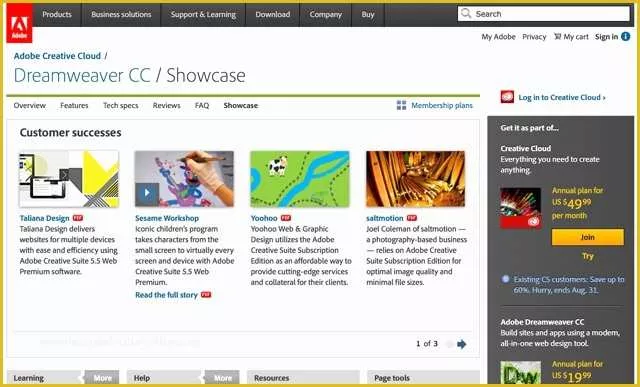Image resolution: width=640 pixels, height=387 pixels.
Task: Expand More in the Learning section
Action: [x=102, y=378]
